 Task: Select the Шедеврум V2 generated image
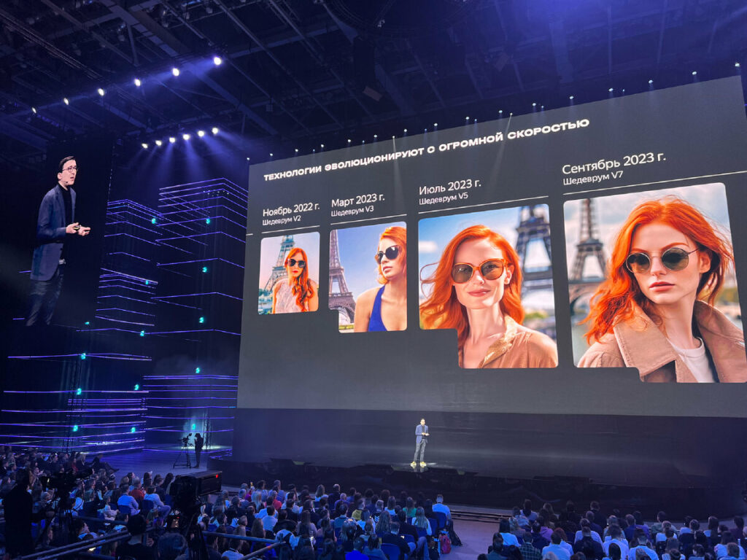point(289,273)
